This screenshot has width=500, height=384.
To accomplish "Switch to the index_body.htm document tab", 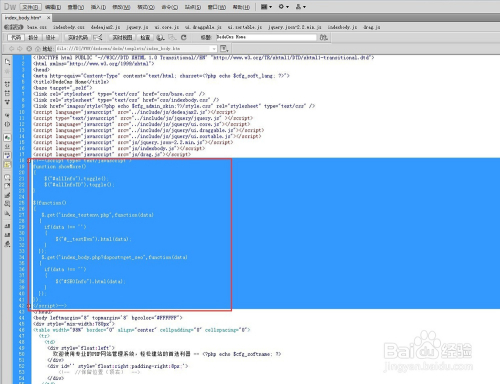I will pyautogui.click(x=23, y=18).
